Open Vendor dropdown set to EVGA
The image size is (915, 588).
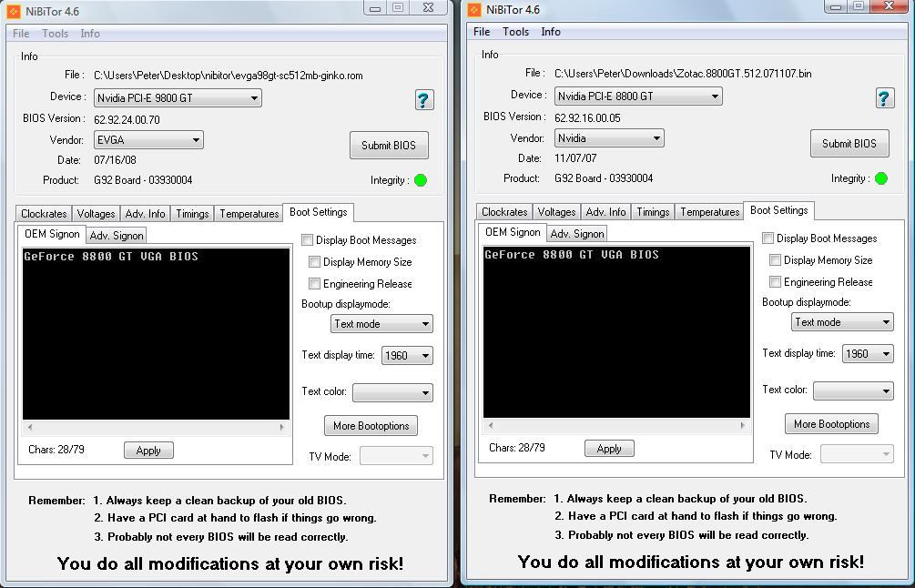[148, 140]
